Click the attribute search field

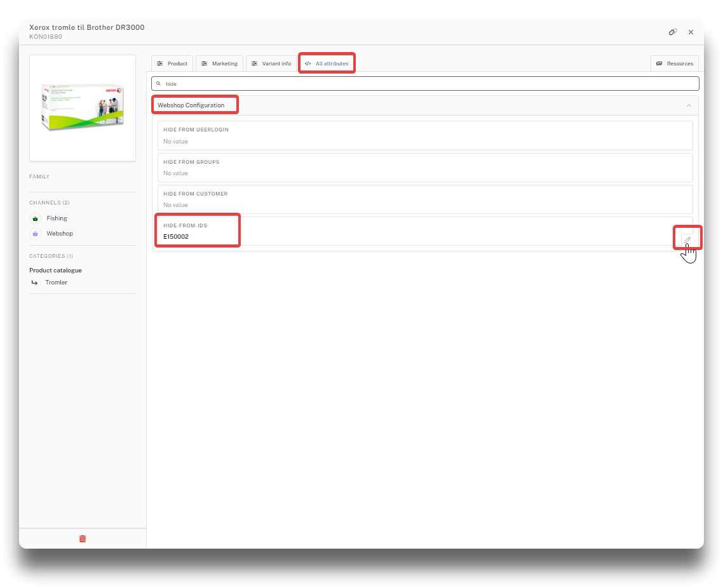(x=425, y=83)
